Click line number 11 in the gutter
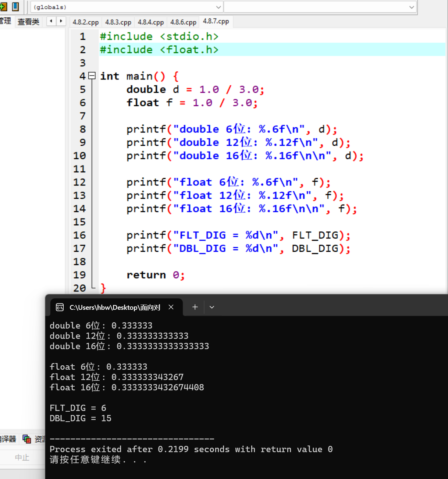 79,169
